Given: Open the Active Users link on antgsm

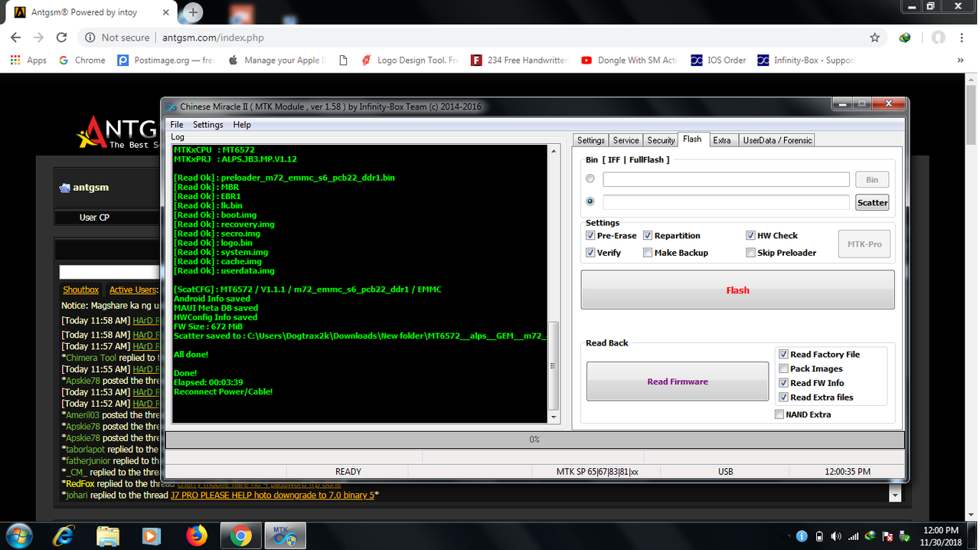Looking at the screenshot, I should [x=133, y=290].
